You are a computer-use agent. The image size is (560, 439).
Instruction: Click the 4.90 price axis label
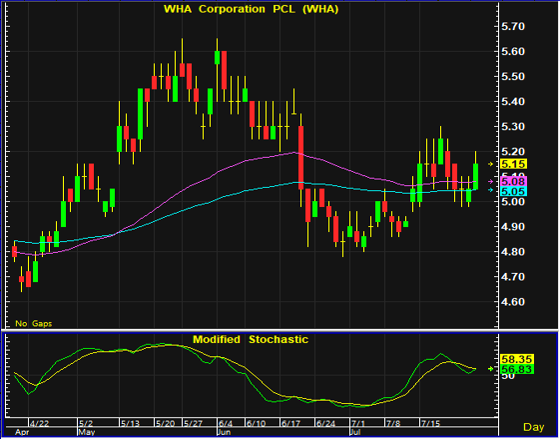point(514,226)
